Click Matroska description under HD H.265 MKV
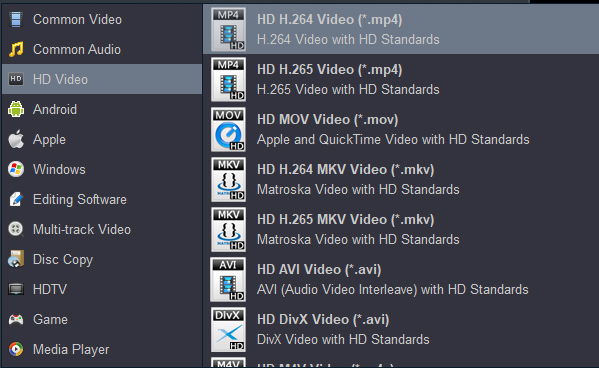Image resolution: width=599 pixels, height=368 pixels. click(x=358, y=240)
